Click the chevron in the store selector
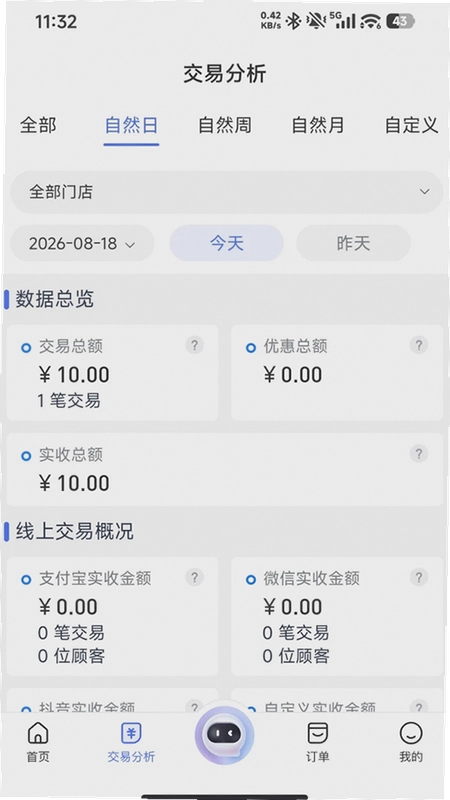450x800 pixels. (x=424, y=192)
